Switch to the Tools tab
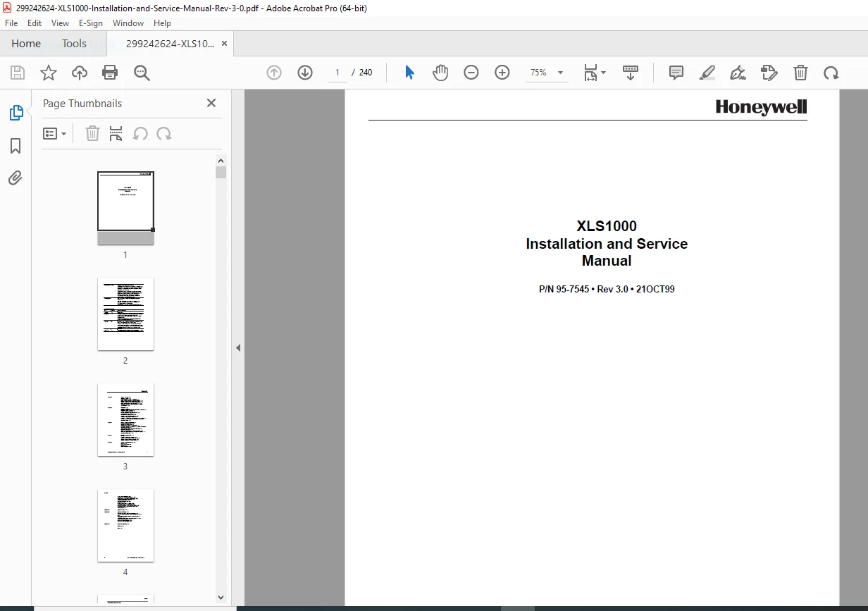The width and height of the screenshot is (868, 611). coord(74,44)
